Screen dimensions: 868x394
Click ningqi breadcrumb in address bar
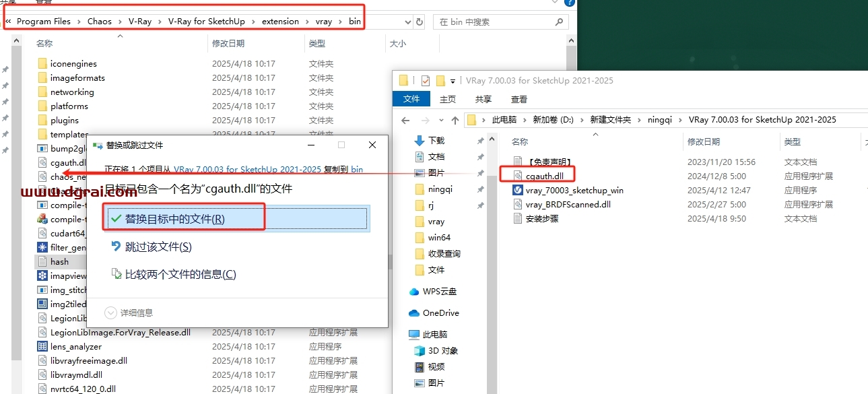[x=660, y=120]
